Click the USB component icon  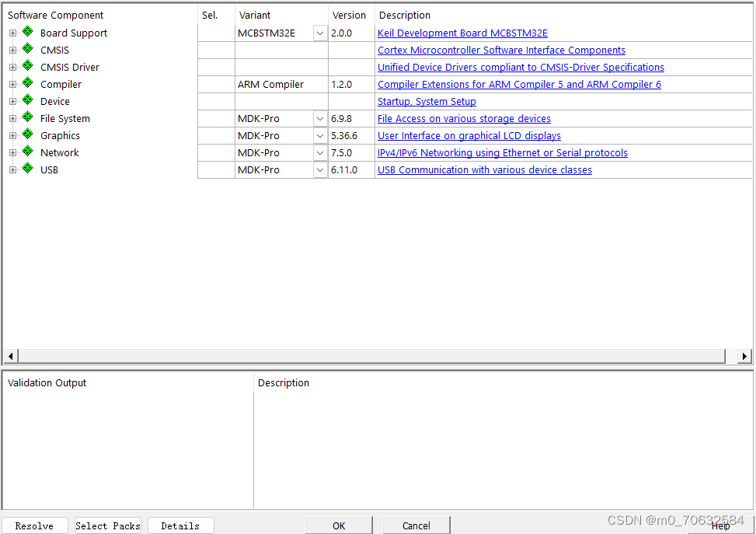[26, 169]
